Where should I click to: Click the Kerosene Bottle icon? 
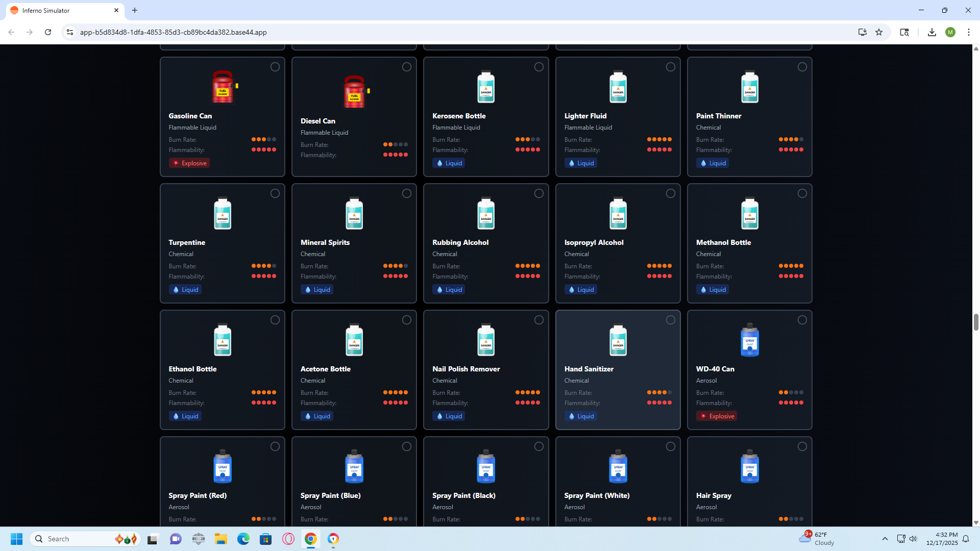pyautogui.click(x=486, y=87)
